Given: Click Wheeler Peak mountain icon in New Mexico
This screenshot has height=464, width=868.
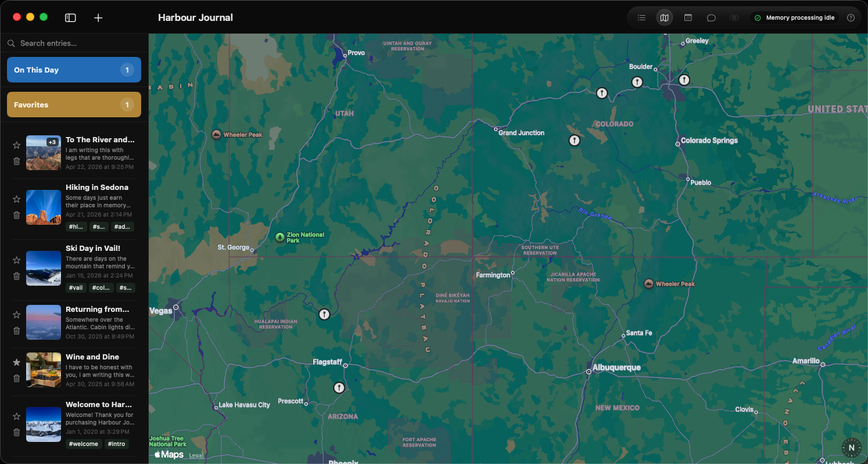Looking at the screenshot, I should coord(649,284).
